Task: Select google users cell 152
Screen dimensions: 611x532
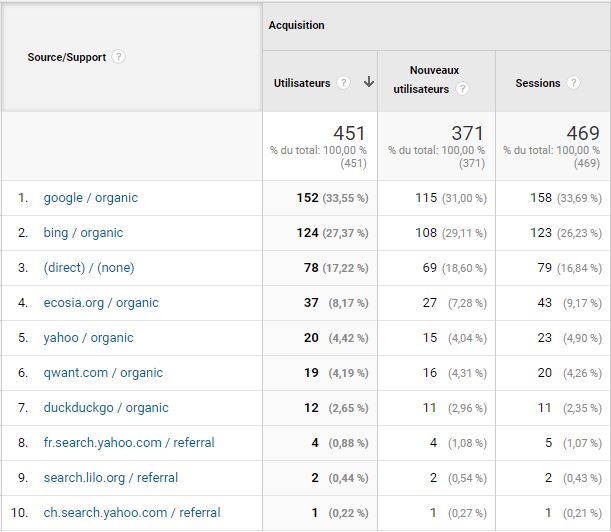Action: click(x=308, y=198)
